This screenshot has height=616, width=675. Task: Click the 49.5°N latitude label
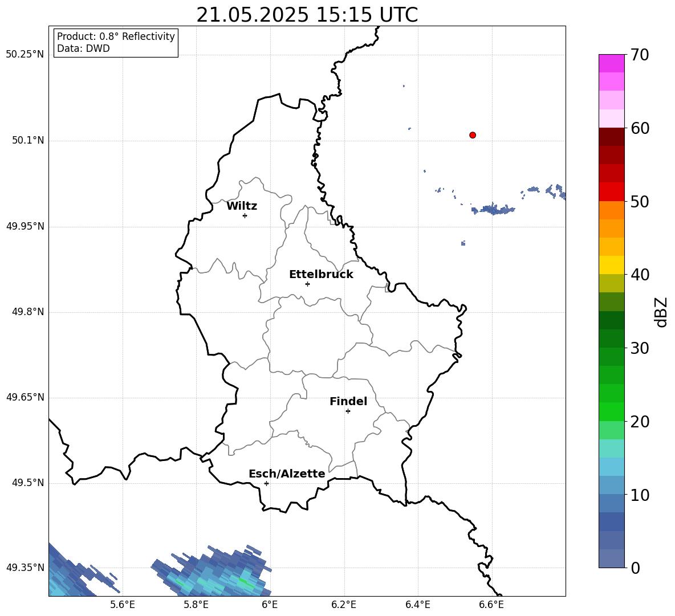point(28,483)
